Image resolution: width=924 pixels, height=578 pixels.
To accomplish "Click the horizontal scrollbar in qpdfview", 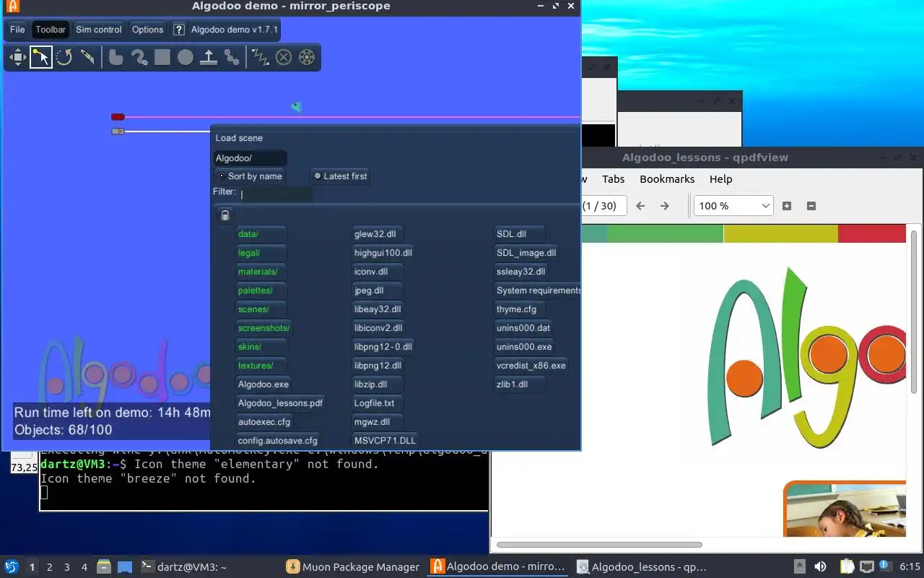I will pyautogui.click(x=599, y=545).
